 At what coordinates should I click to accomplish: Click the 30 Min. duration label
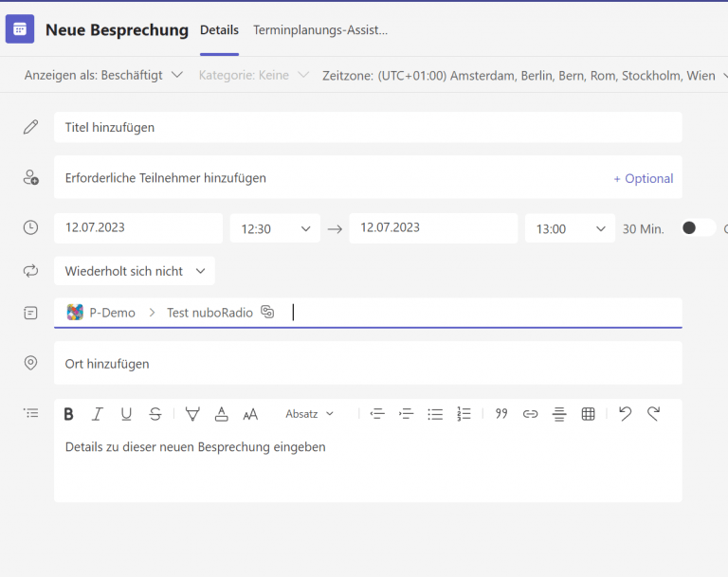coord(643,229)
